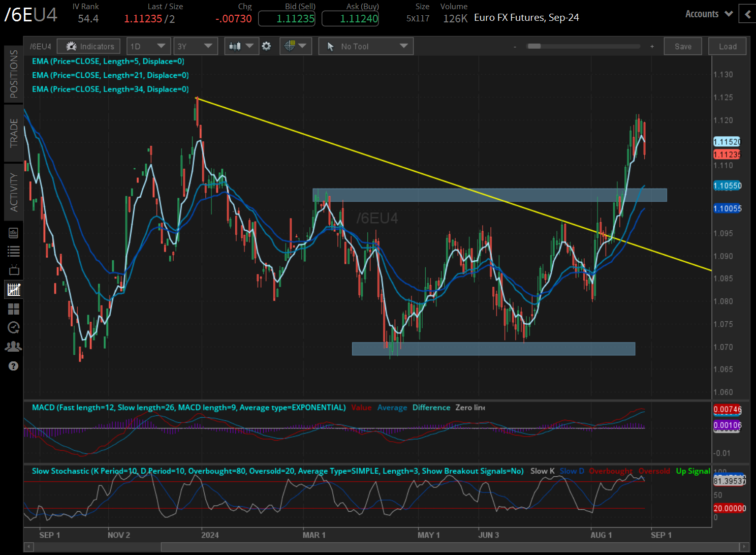
Task: Open the candlestick chart type dropdown
Action: (x=241, y=46)
